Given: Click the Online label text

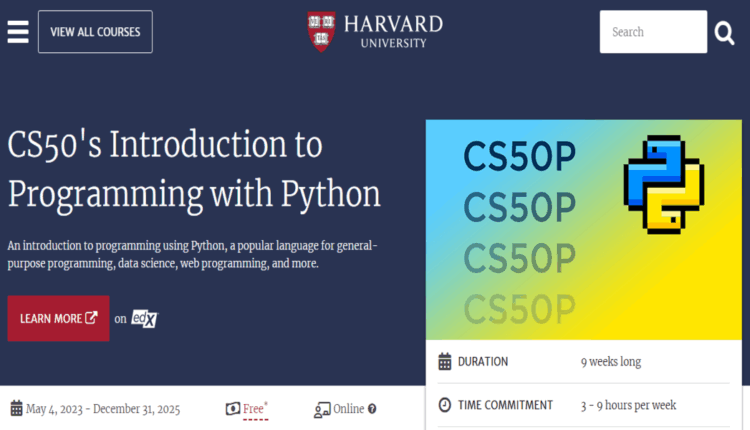Looking at the screenshot, I should [x=348, y=409].
